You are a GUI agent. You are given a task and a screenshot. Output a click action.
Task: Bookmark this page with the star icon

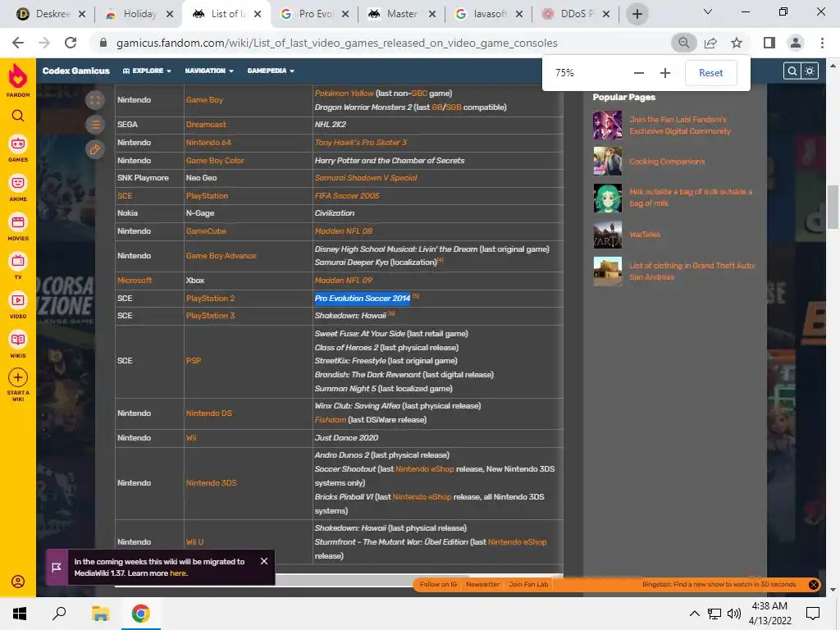click(x=737, y=43)
